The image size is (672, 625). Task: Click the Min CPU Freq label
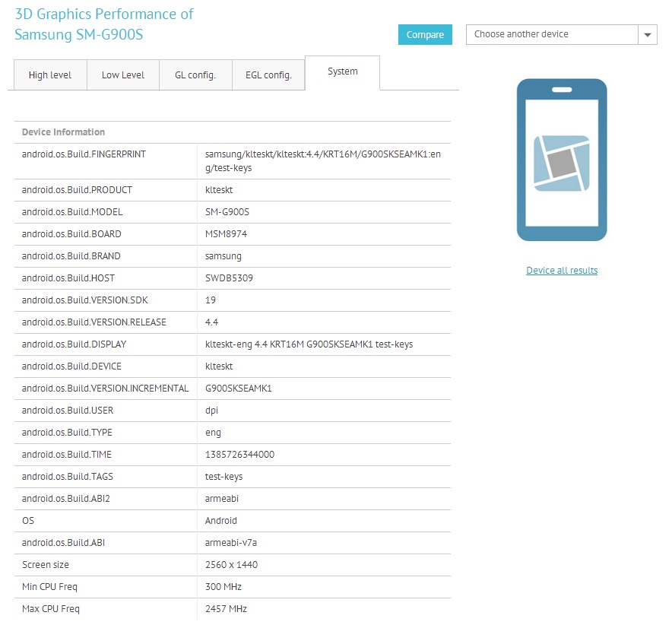tap(49, 587)
